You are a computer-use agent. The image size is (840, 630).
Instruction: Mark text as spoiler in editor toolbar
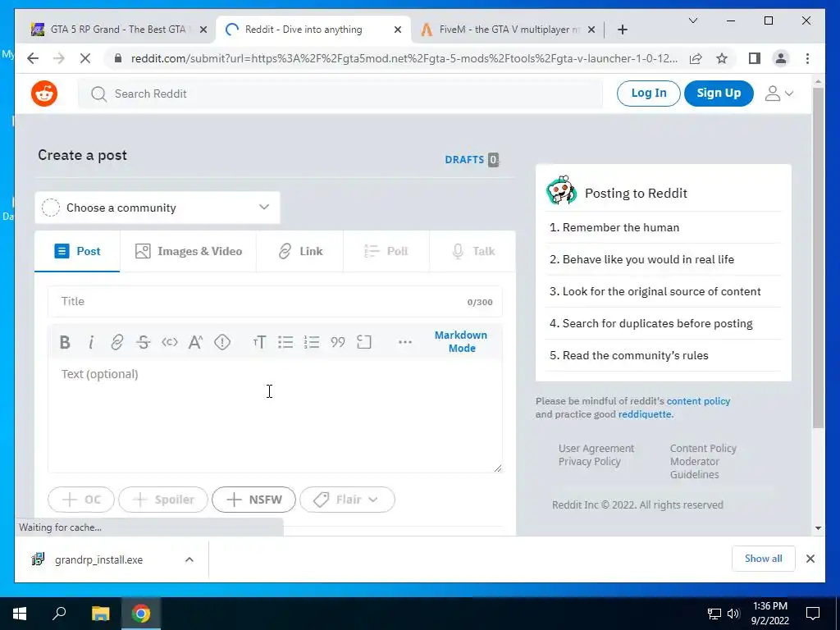[221, 342]
